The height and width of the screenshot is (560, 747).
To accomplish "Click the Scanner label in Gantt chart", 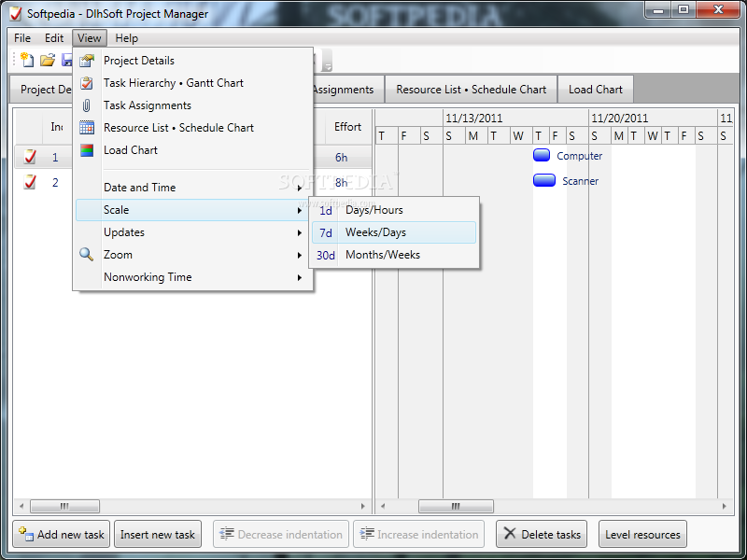I will click(580, 181).
